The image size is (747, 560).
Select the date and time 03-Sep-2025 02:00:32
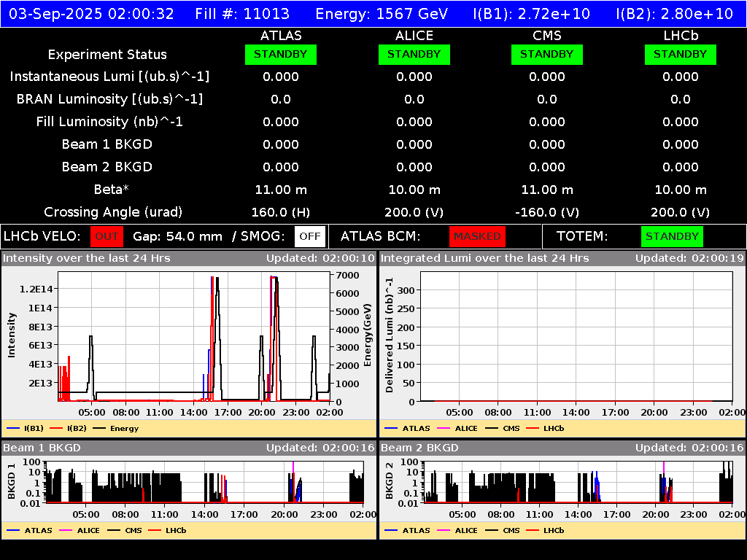(x=91, y=13)
